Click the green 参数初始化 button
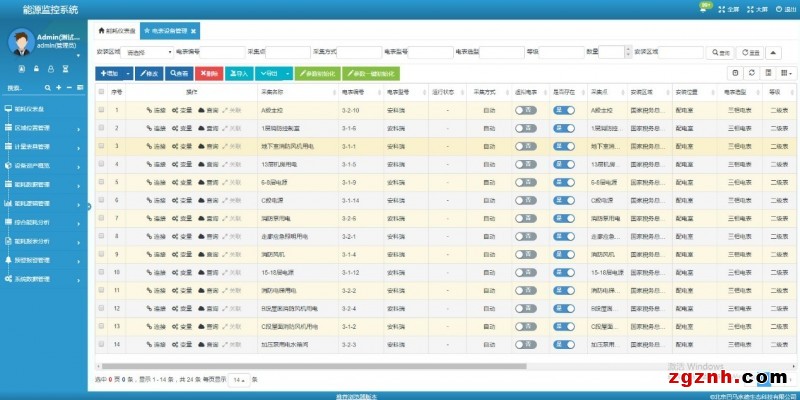 (x=317, y=73)
